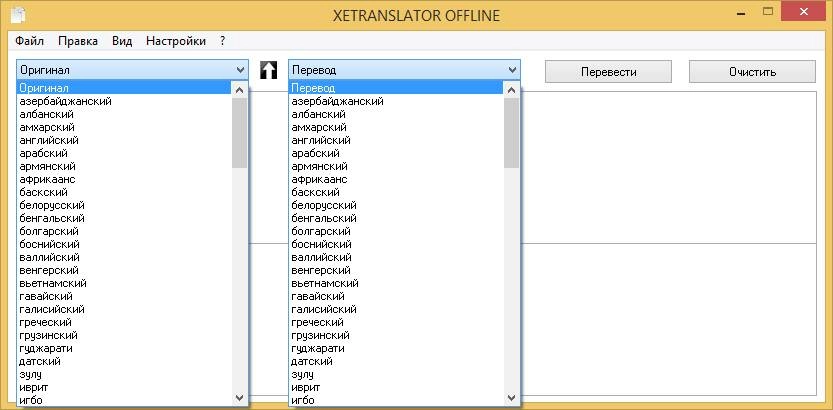
Task: Choose белорусский in Оригинал list
Action: (124, 205)
